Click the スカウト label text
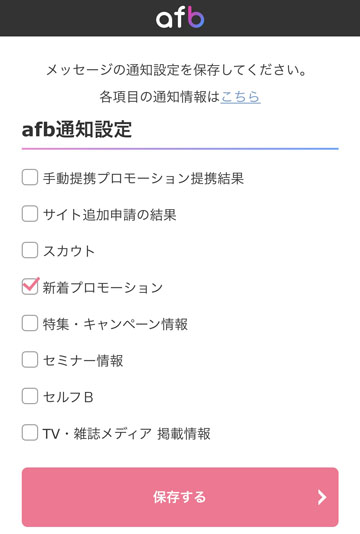360x534 pixels. pyautogui.click(x=68, y=251)
